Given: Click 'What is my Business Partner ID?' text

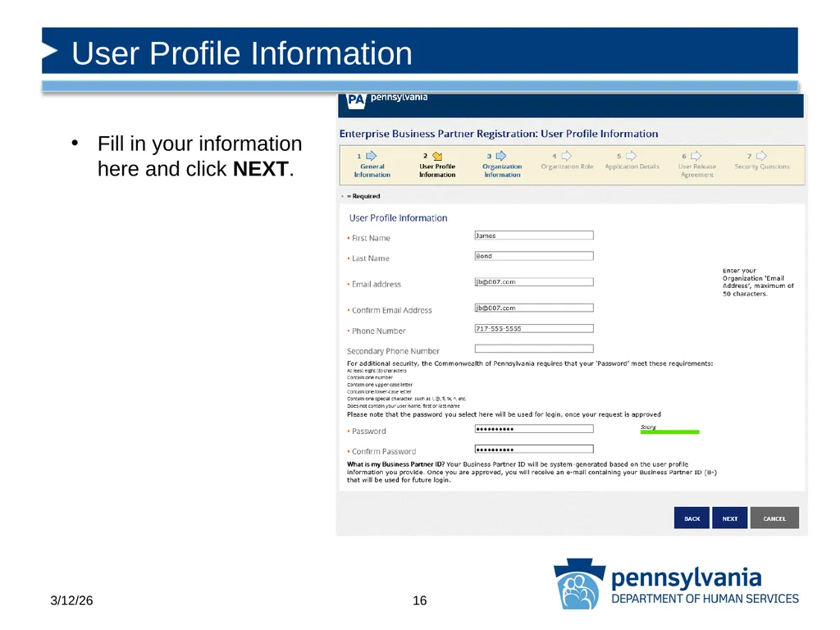Looking at the screenshot, I should pos(396,464).
